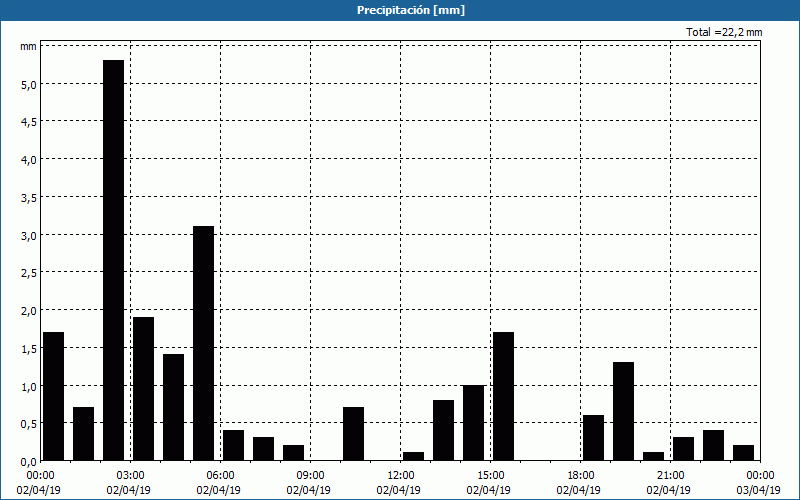Select the 0,5 y-axis value
The height and width of the screenshot is (500, 800).
click(x=29, y=424)
